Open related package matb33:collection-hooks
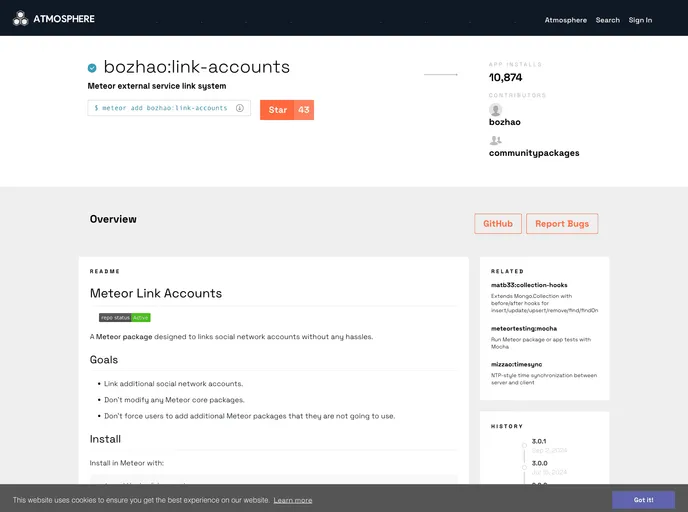 529,285
